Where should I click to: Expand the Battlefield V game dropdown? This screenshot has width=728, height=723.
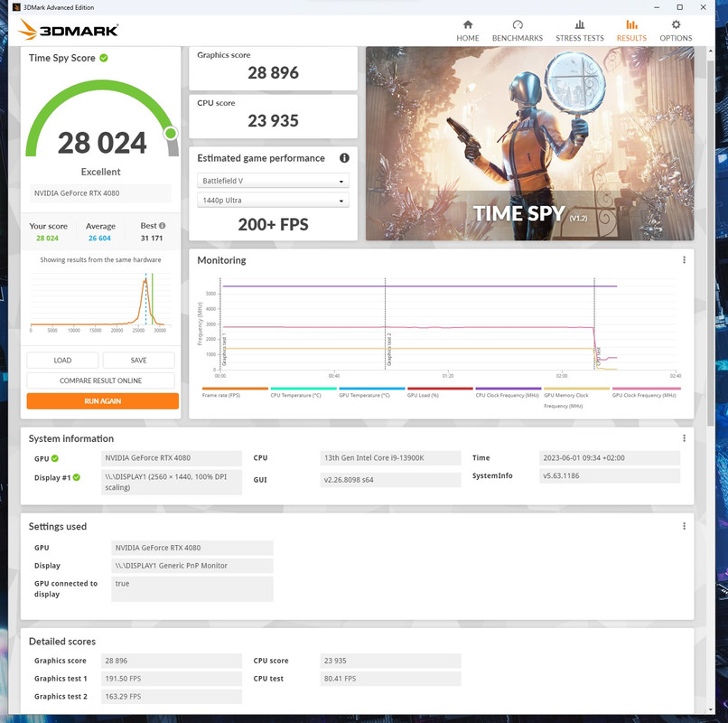pyautogui.click(x=273, y=181)
